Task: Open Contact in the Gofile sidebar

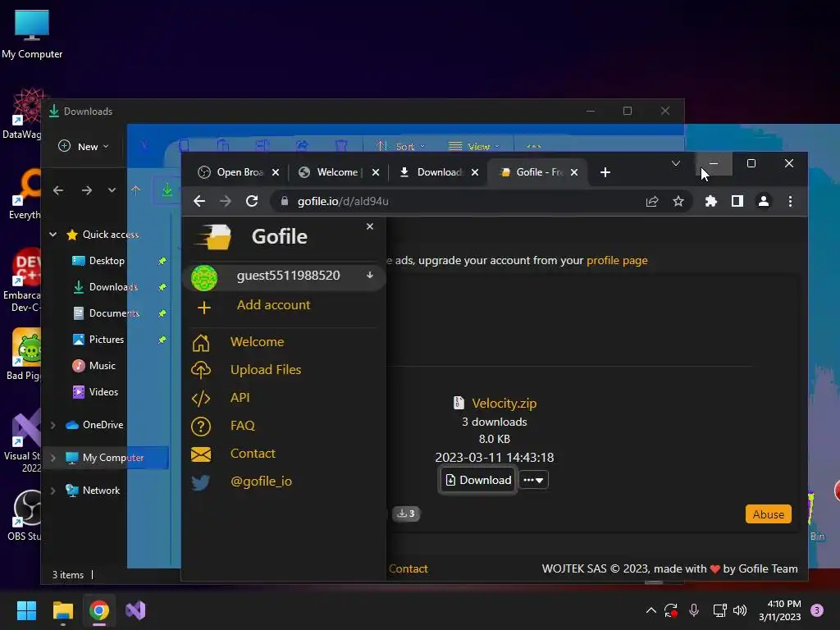Action: 253,453
